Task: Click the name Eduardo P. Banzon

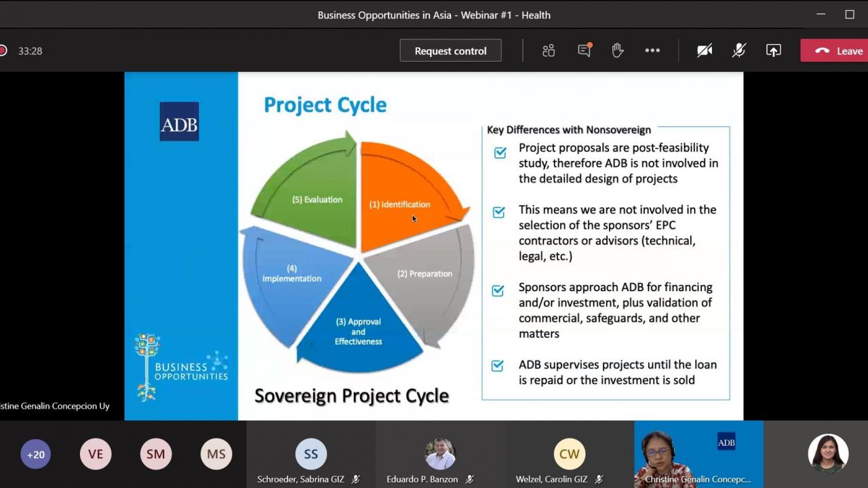Action: (422, 479)
